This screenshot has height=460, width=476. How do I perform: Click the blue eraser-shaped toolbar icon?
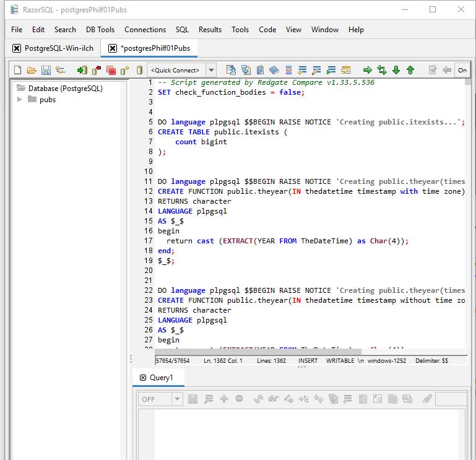[274, 70]
